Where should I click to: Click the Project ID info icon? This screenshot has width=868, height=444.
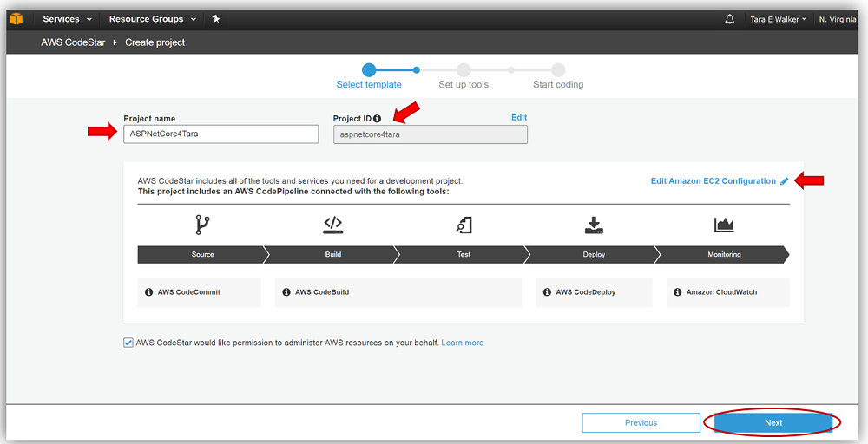[377, 118]
